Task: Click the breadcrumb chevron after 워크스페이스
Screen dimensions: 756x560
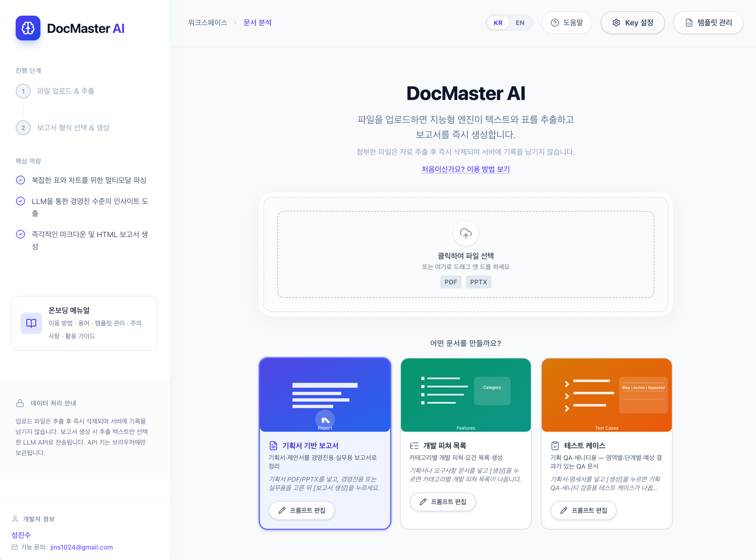Action: click(235, 23)
